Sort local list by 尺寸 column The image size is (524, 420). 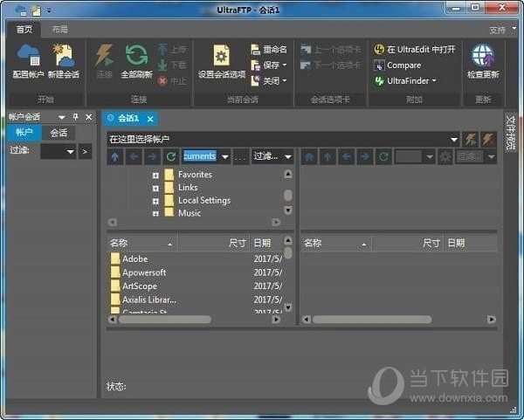click(214, 244)
